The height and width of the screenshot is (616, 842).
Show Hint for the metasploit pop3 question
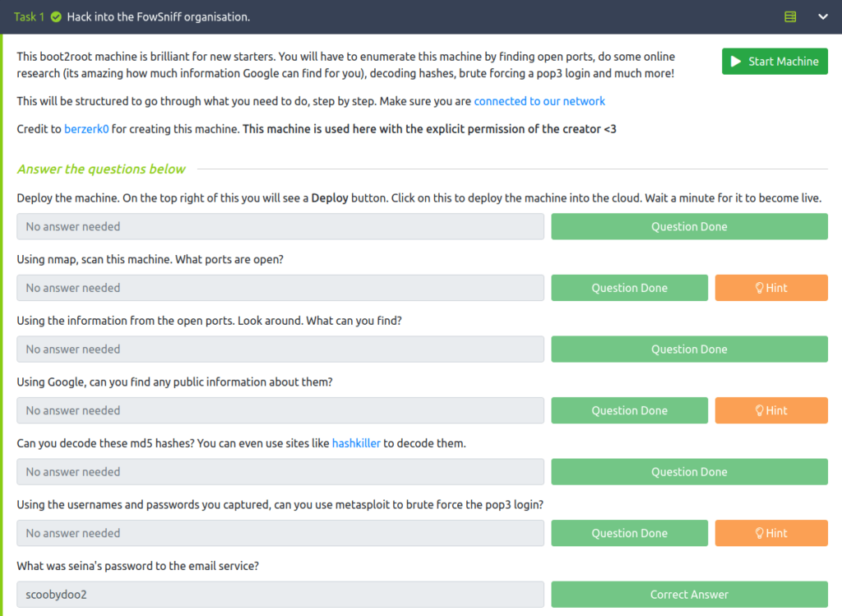point(771,533)
